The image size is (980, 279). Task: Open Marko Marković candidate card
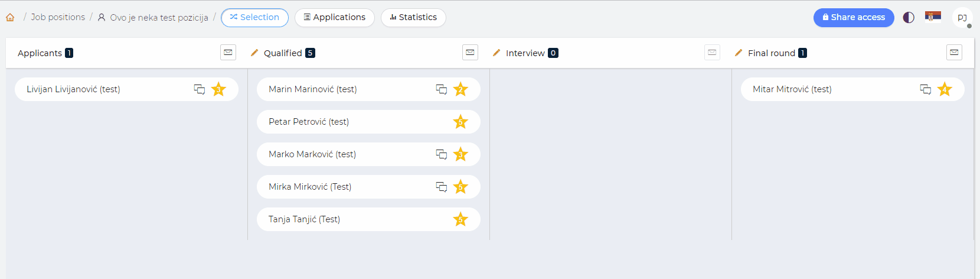[x=312, y=154]
